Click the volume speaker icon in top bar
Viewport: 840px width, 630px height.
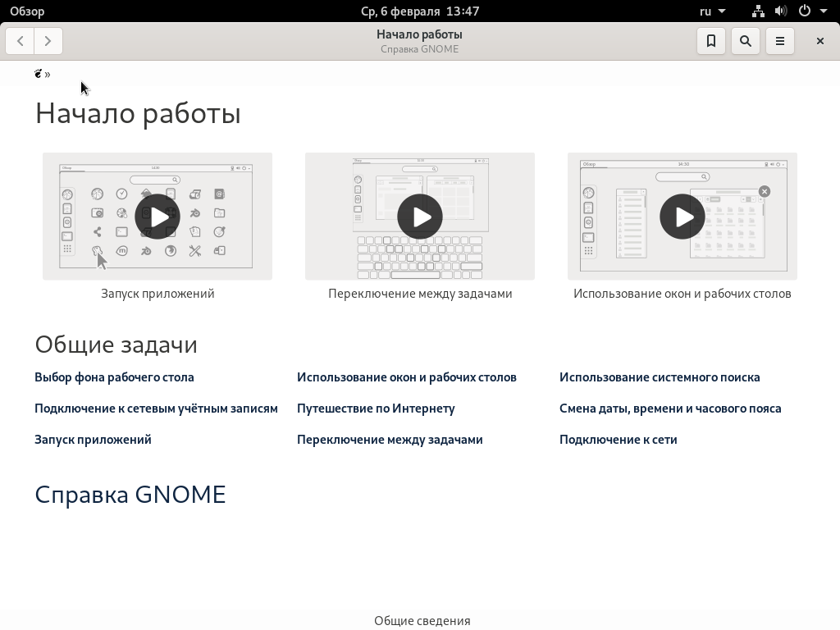click(x=781, y=11)
